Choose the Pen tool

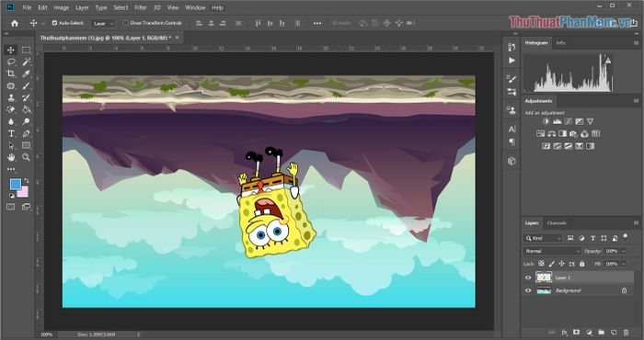tap(27, 134)
